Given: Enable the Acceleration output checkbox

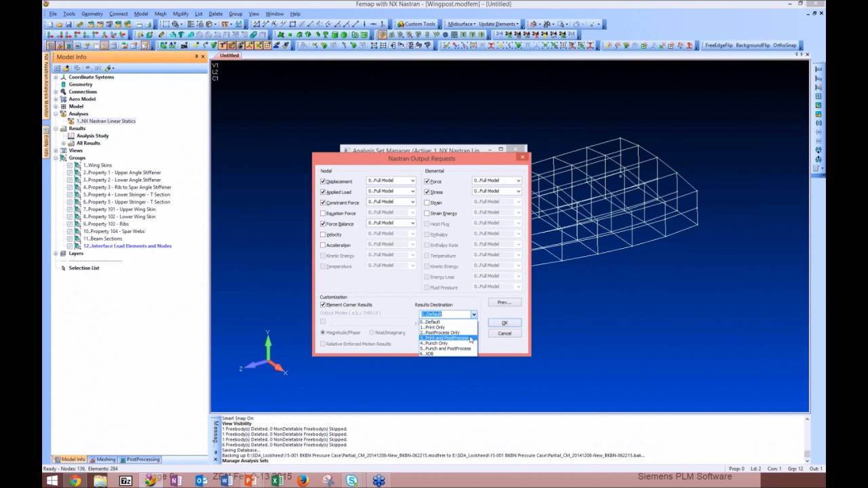Looking at the screenshot, I should click(x=323, y=245).
